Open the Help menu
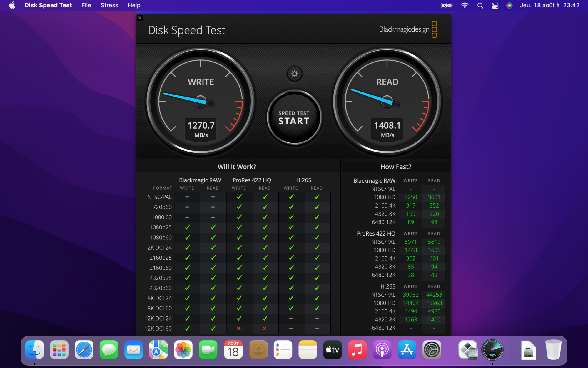588x368 pixels. [134, 5]
